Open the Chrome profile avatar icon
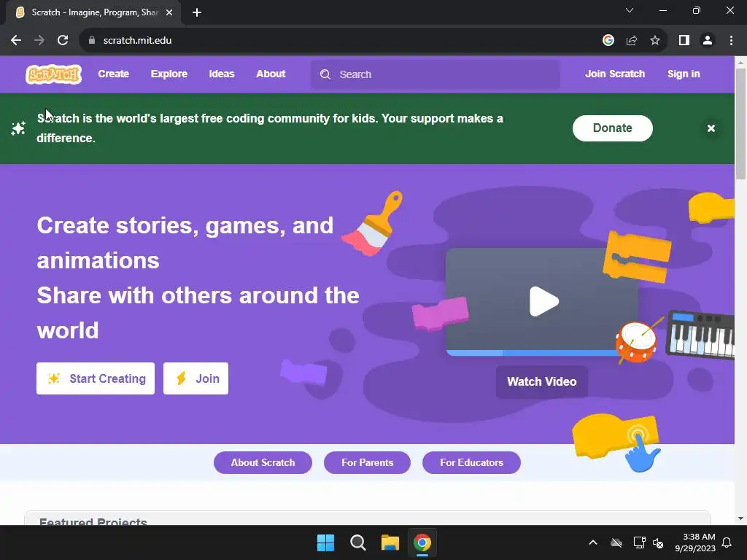 [x=708, y=41]
